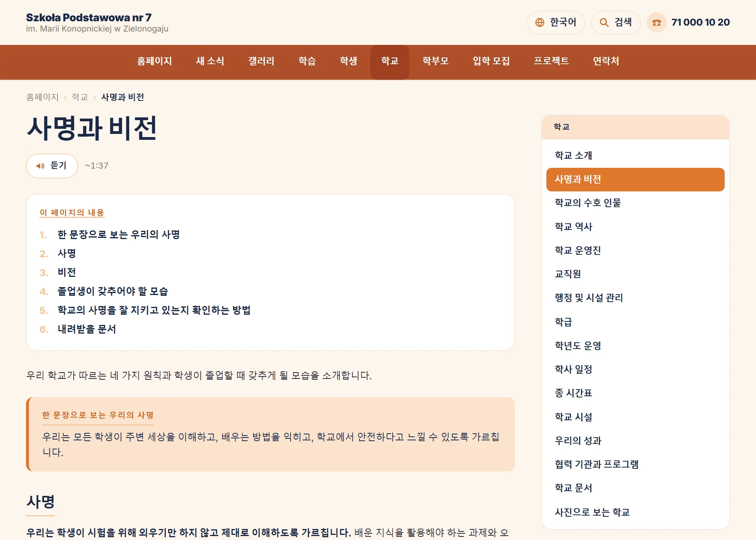
Task: Open 종 시간표 in the sidebar
Action: (x=635, y=393)
